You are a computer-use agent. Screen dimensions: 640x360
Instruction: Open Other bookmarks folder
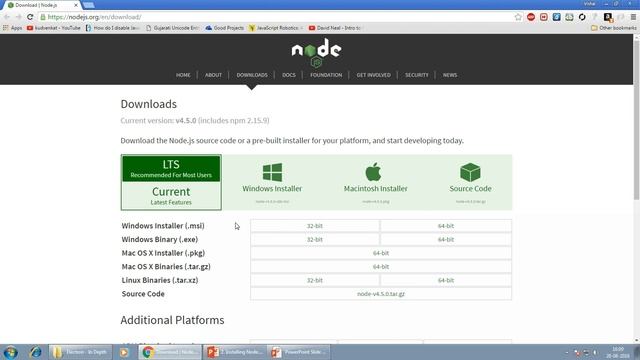(613, 28)
